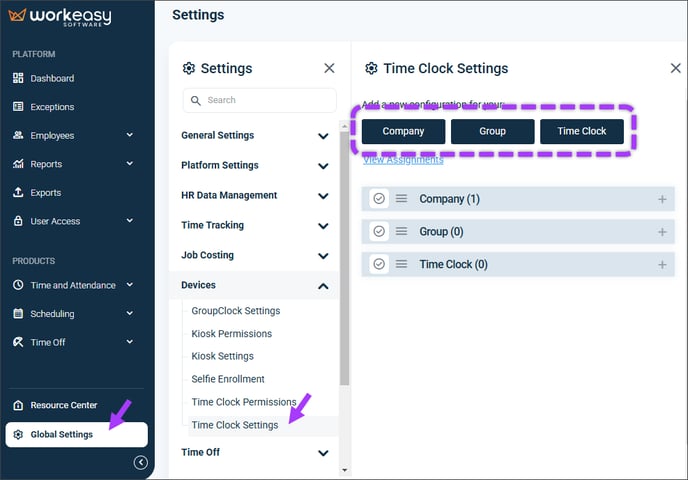
Task: Click the plus icon on Company (1) row
Action: click(x=662, y=199)
